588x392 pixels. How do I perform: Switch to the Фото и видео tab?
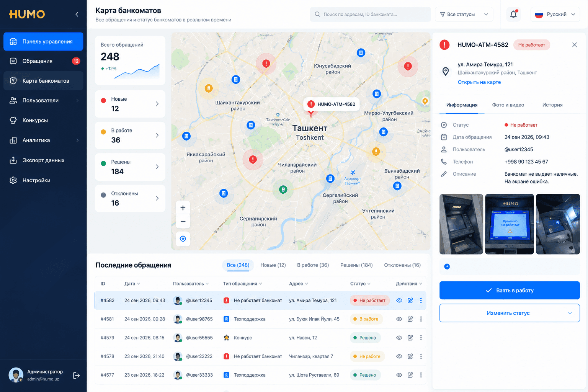508,105
